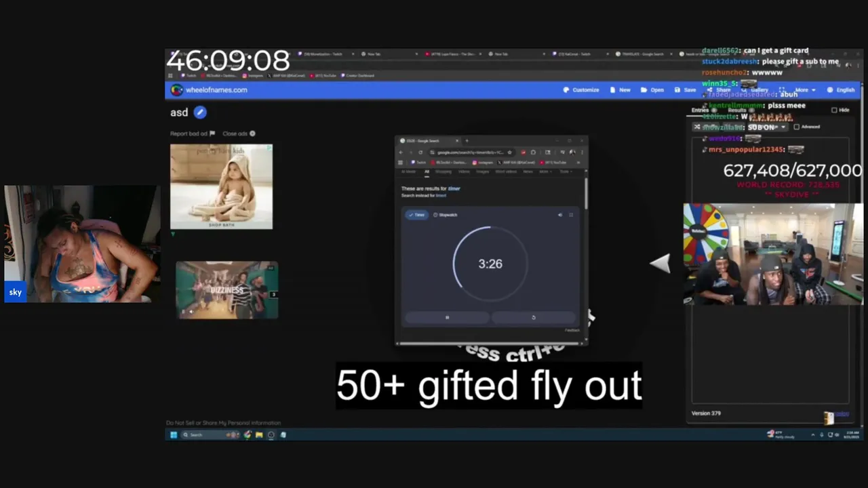Click the shuffle icon in entries panel
Viewport: 868px width, 488px height.
[697, 127]
